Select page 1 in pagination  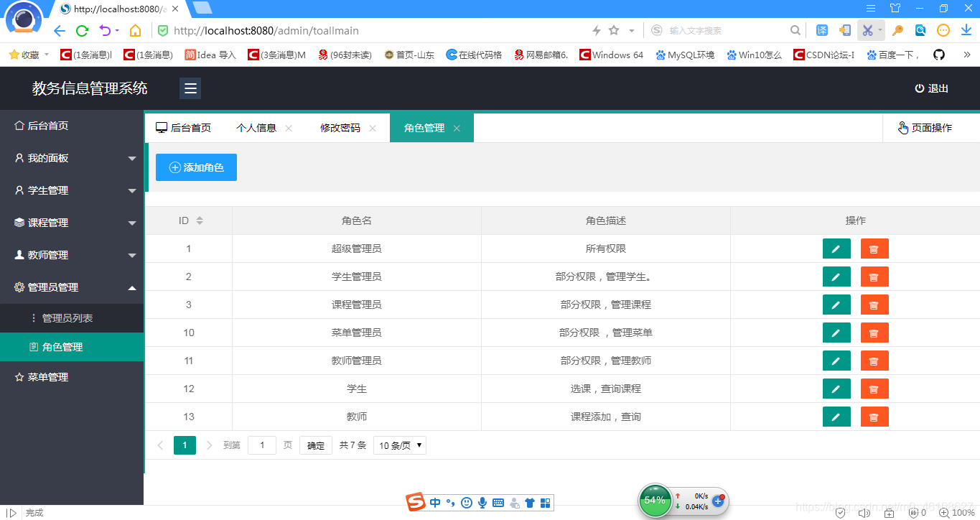click(x=185, y=445)
